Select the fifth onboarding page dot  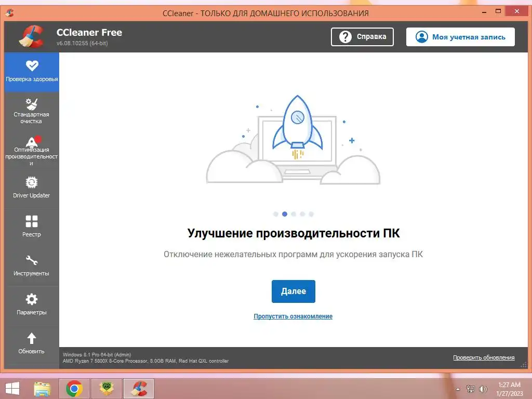pyautogui.click(x=311, y=214)
